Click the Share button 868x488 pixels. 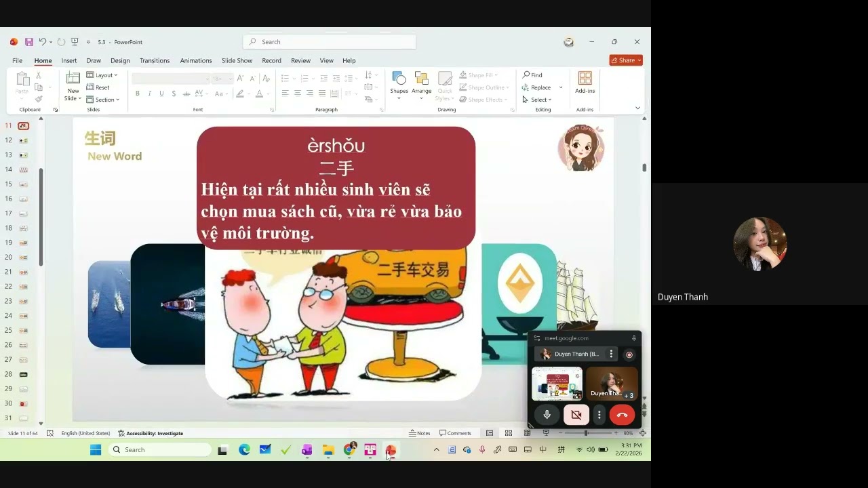[626, 60]
